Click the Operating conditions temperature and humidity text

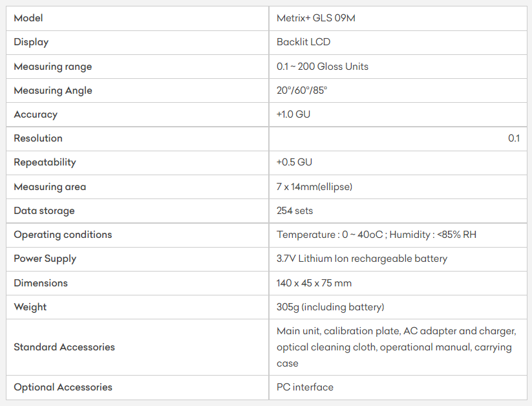coord(376,235)
